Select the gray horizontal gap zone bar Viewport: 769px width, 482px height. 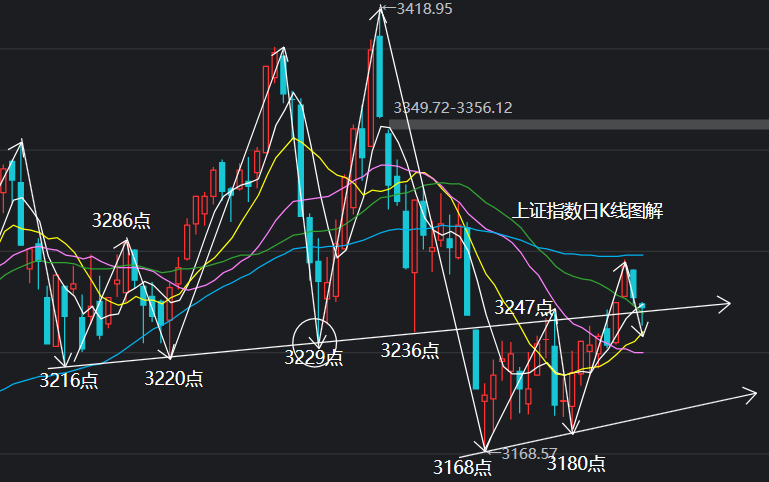click(x=579, y=125)
